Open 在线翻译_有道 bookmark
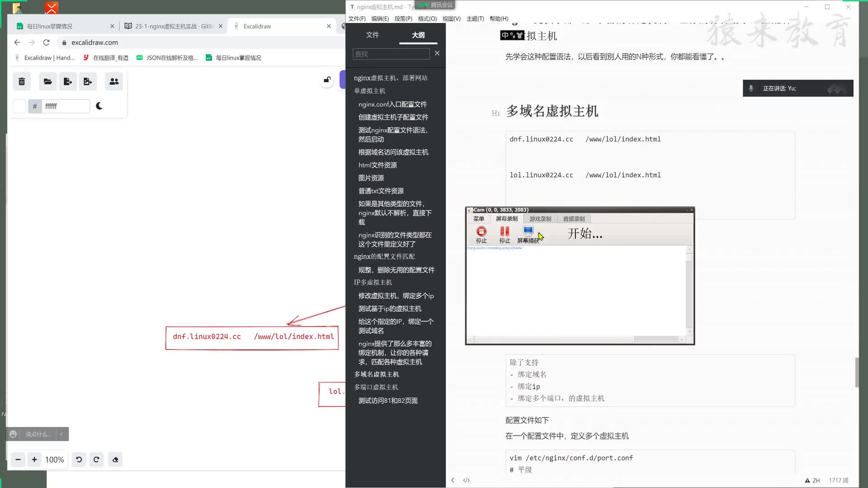Viewport: 868px width, 488px height. [x=106, y=58]
